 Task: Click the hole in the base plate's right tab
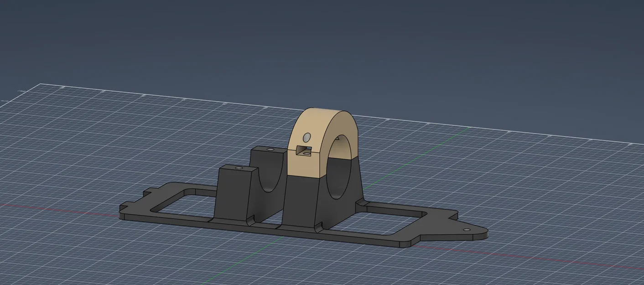466,230
